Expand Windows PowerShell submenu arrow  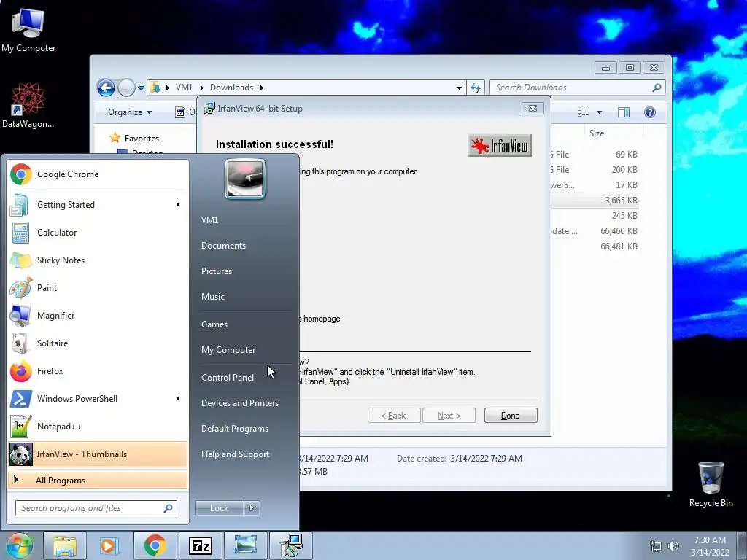pos(178,399)
